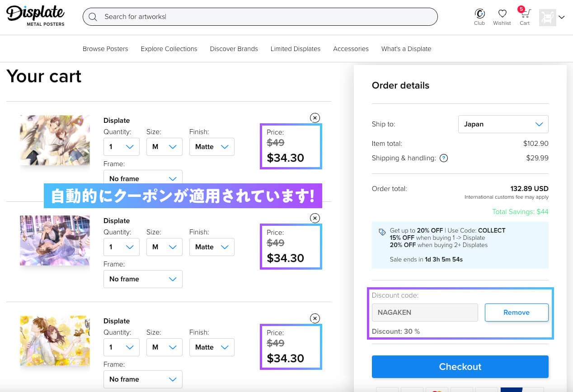Open Browse Posters menu
The image size is (573, 392).
point(105,49)
